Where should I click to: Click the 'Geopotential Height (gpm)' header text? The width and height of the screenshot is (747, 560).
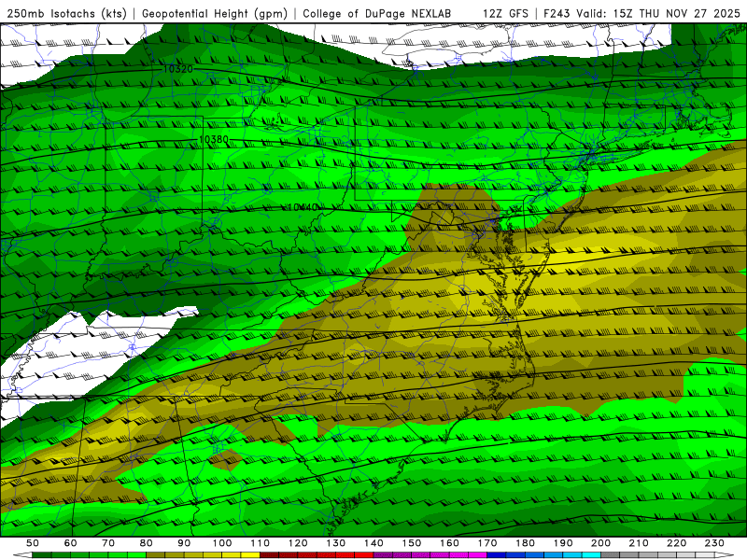tap(215, 14)
